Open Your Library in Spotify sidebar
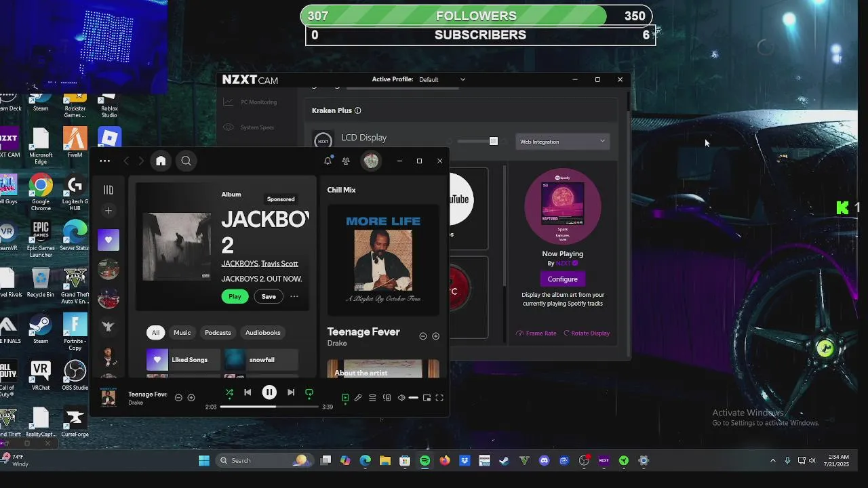The height and width of the screenshot is (488, 868). click(x=108, y=190)
